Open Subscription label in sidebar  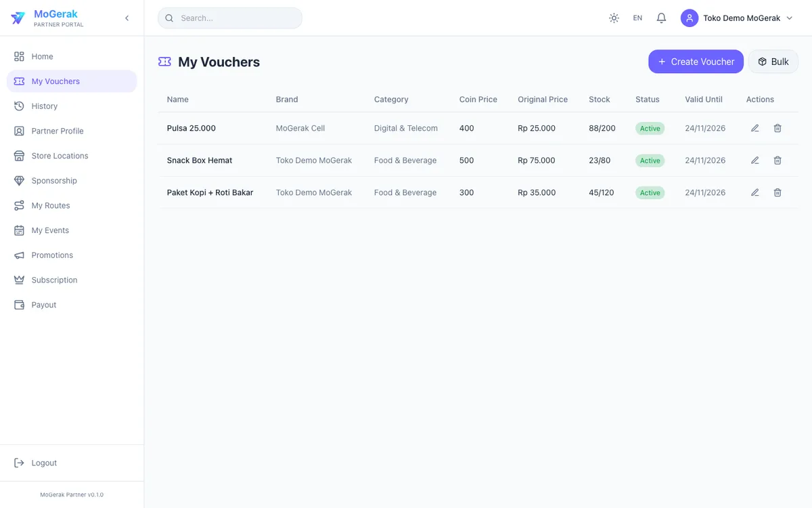[x=54, y=280]
